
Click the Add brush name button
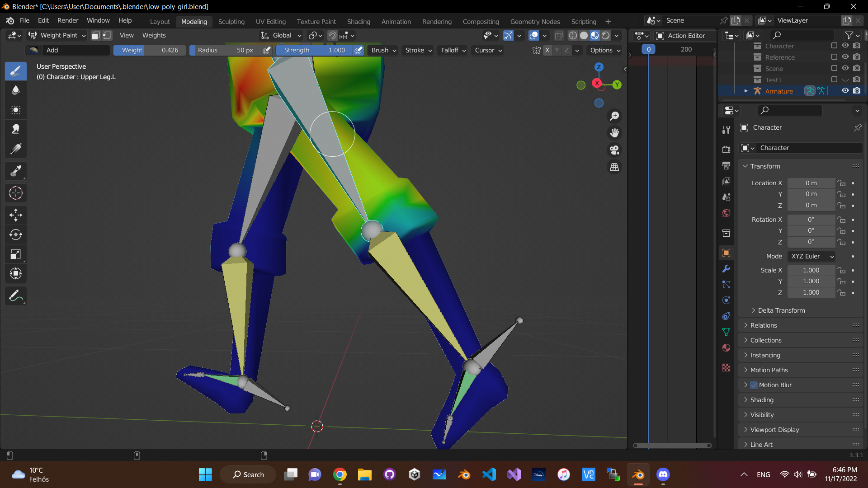(x=76, y=50)
